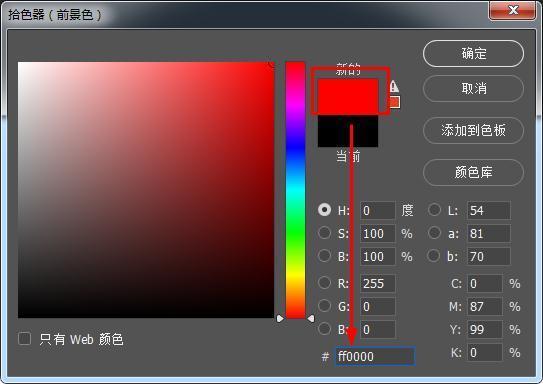Screen dimensions: 543x384
Task: Click the L lightness value field
Action: (x=489, y=210)
